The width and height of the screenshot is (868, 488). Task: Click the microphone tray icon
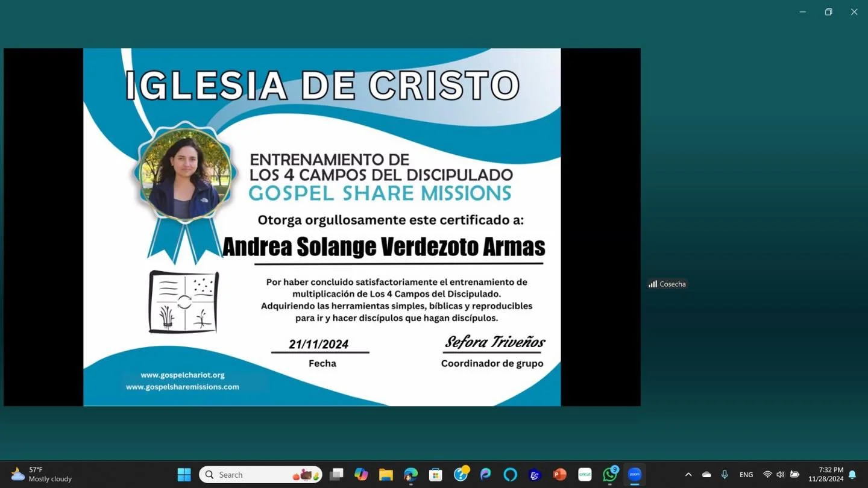[725, 475]
